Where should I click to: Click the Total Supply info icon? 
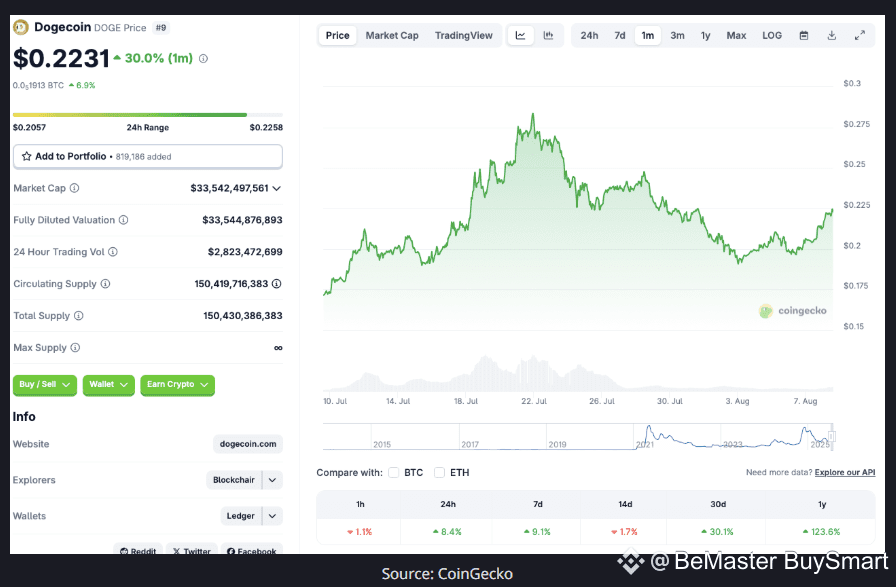pyautogui.click(x=79, y=316)
